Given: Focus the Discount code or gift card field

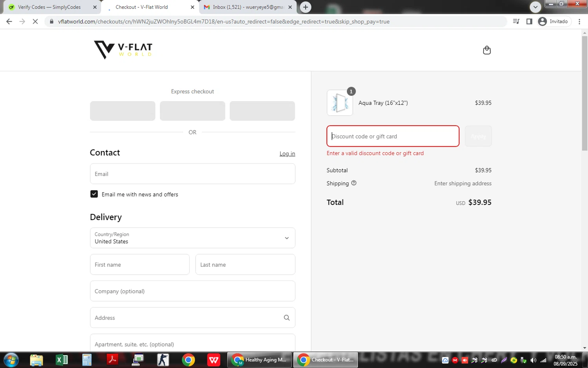Looking at the screenshot, I should [x=393, y=136].
